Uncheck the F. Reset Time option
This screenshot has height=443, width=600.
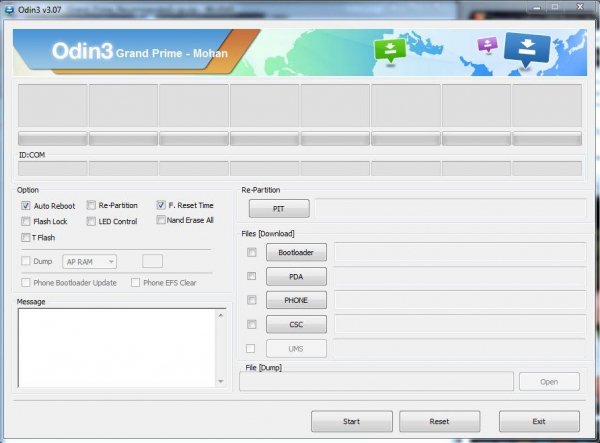coord(161,205)
